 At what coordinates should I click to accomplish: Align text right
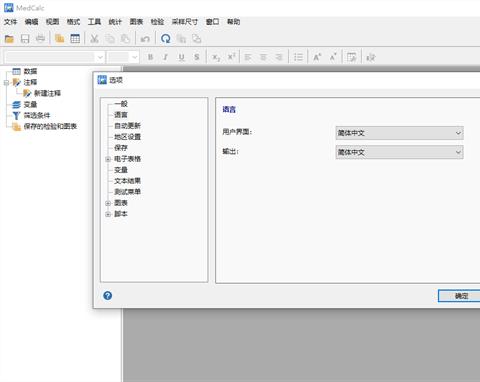tap(279, 57)
